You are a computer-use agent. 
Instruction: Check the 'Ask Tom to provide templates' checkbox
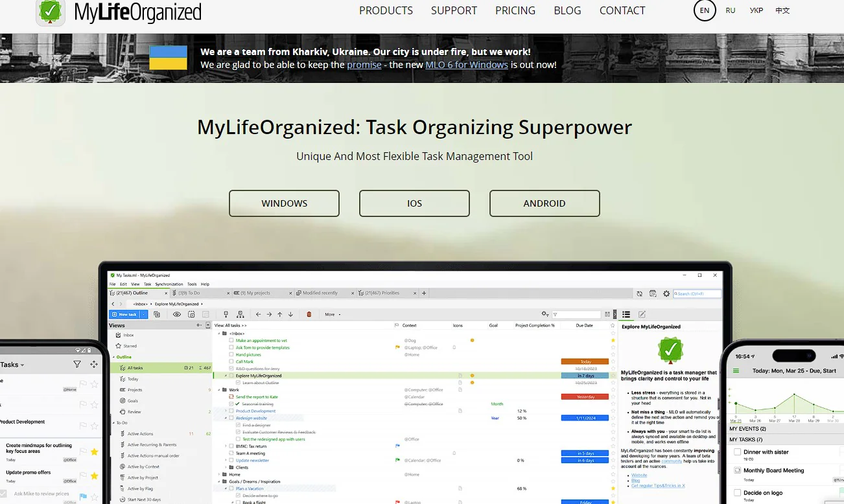tap(231, 347)
